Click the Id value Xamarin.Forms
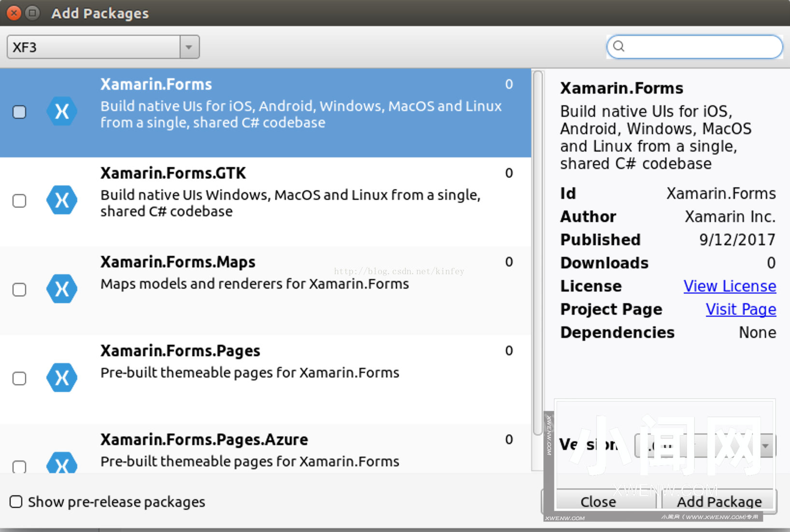 721,194
